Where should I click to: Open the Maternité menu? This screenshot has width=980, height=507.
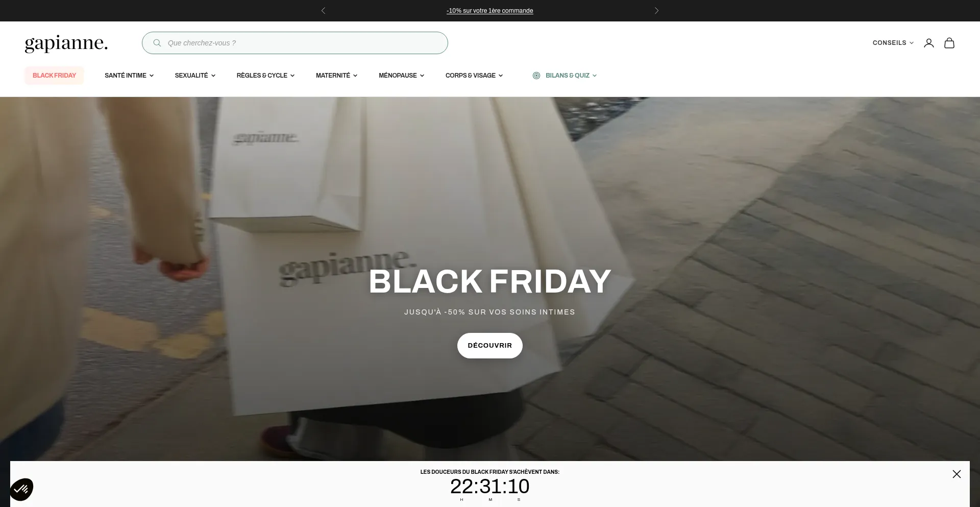coord(336,76)
